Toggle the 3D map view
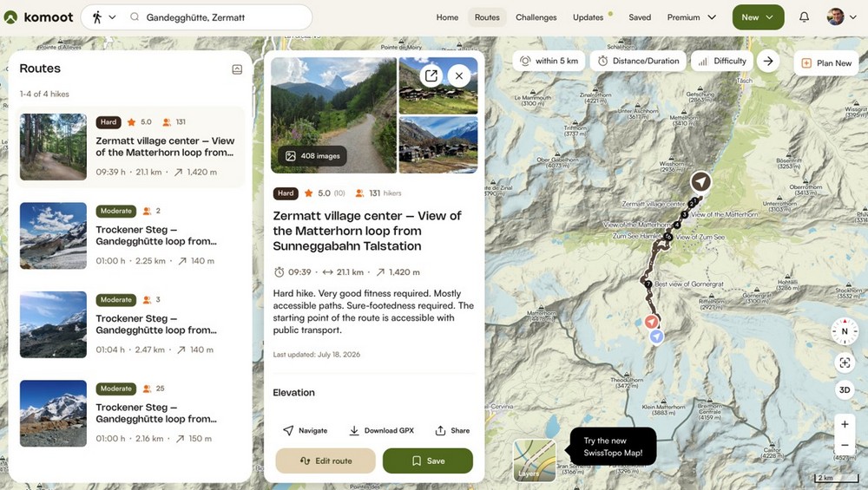 (x=845, y=390)
